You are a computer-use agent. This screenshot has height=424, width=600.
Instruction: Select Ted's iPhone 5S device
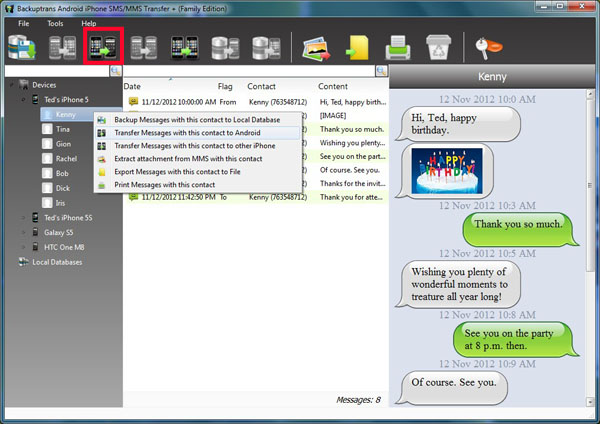pos(68,218)
